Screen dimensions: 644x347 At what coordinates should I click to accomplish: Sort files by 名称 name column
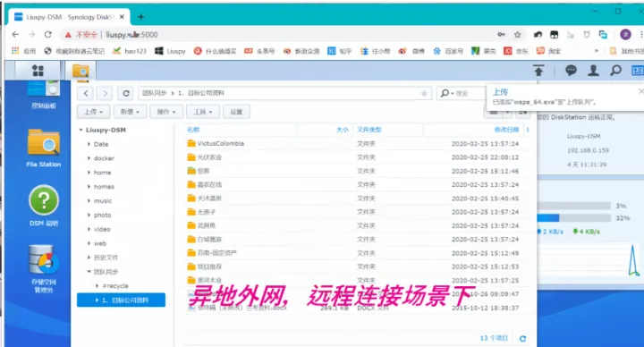coord(193,130)
